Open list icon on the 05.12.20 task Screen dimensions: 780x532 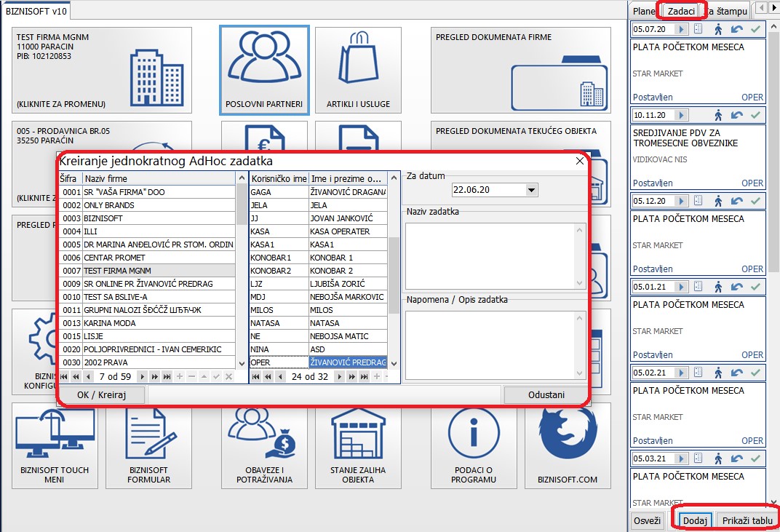699,201
